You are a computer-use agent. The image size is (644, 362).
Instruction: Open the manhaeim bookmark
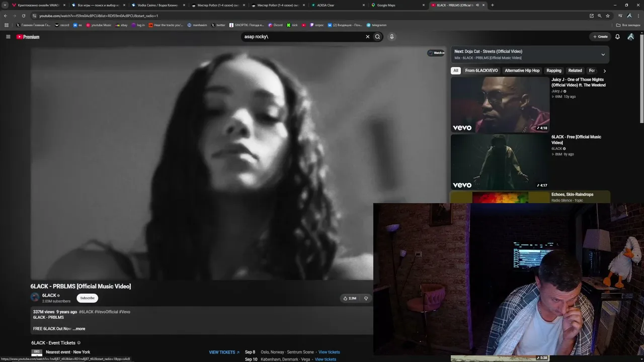197,25
